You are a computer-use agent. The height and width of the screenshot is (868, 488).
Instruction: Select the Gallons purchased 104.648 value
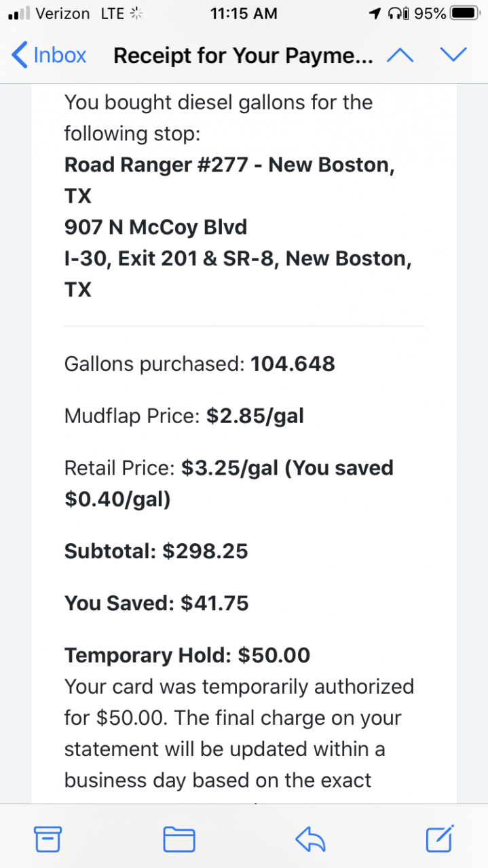click(293, 363)
